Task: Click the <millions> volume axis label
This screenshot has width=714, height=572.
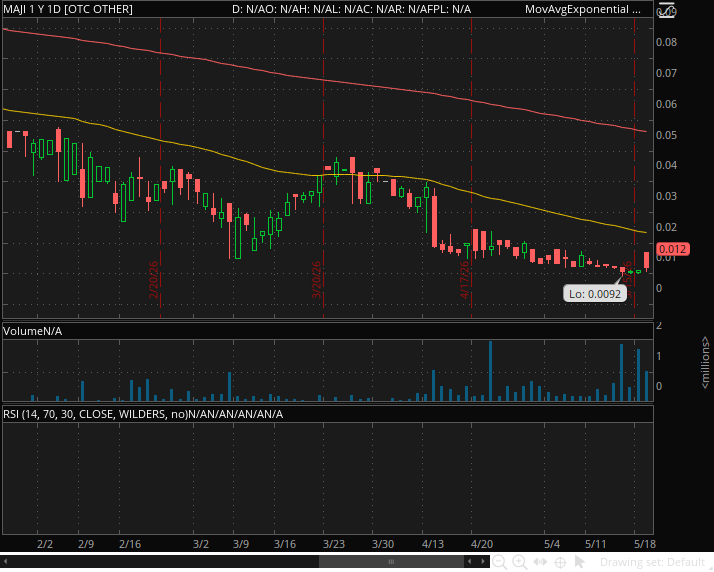Action: coord(705,363)
